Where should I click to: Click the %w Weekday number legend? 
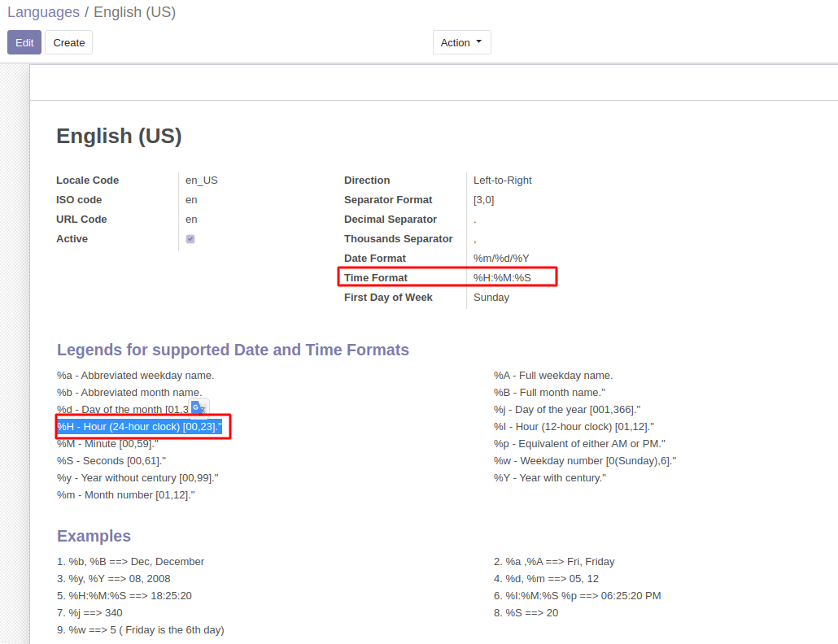pyautogui.click(x=585, y=461)
